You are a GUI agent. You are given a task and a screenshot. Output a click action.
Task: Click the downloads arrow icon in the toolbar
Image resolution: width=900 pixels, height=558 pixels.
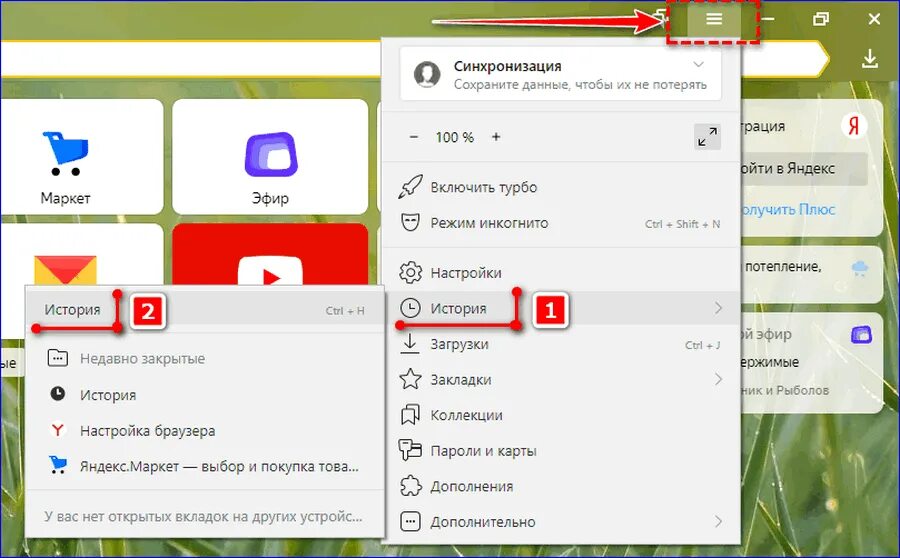[x=870, y=59]
